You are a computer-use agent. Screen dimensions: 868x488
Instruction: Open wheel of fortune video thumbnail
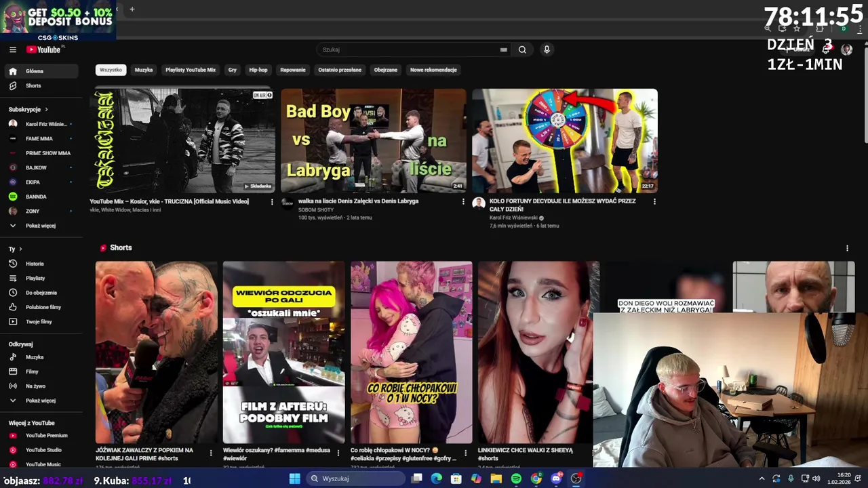565,141
